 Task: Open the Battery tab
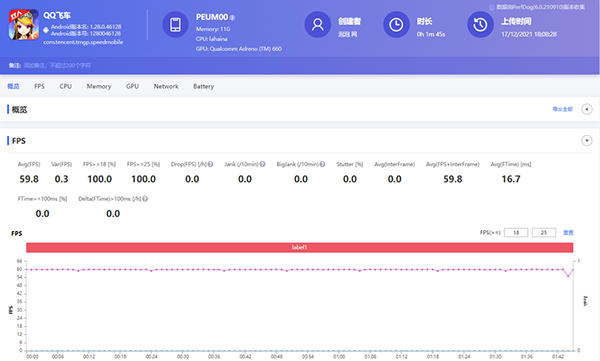tap(204, 87)
